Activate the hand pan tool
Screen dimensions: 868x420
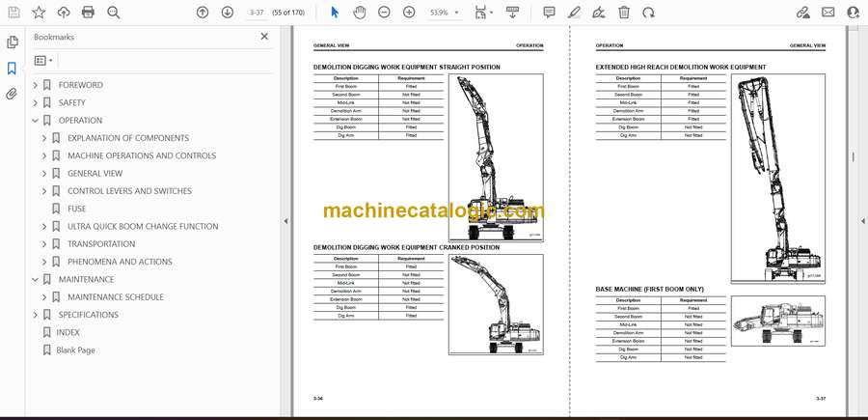[x=360, y=13]
